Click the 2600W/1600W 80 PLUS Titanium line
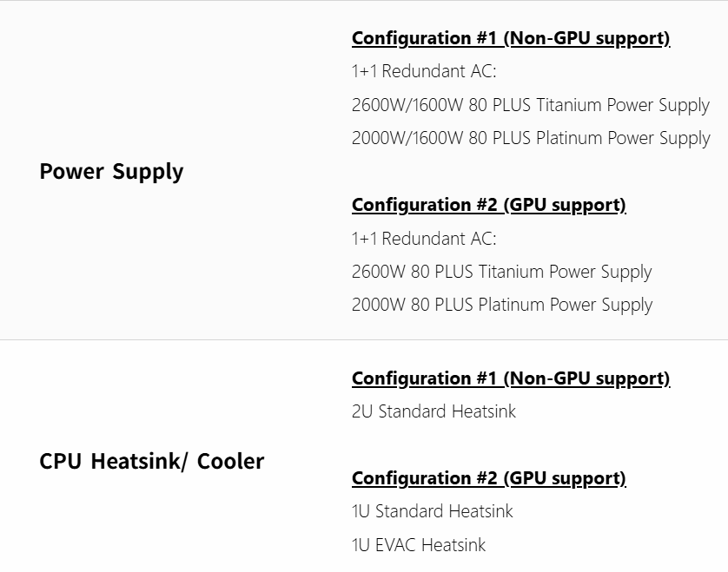The width and height of the screenshot is (728, 572). pos(530,105)
